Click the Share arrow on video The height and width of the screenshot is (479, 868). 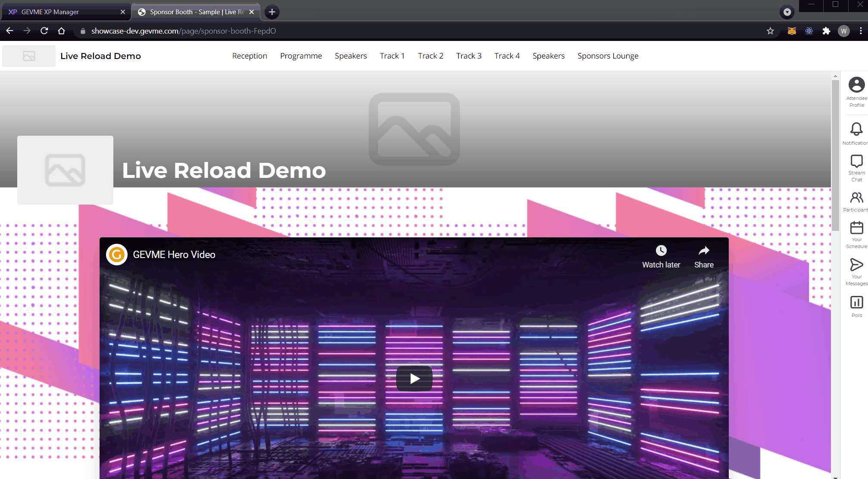tap(703, 251)
